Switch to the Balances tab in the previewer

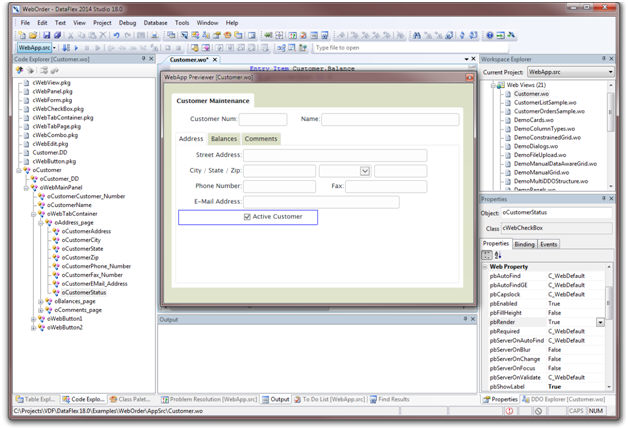click(224, 139)
